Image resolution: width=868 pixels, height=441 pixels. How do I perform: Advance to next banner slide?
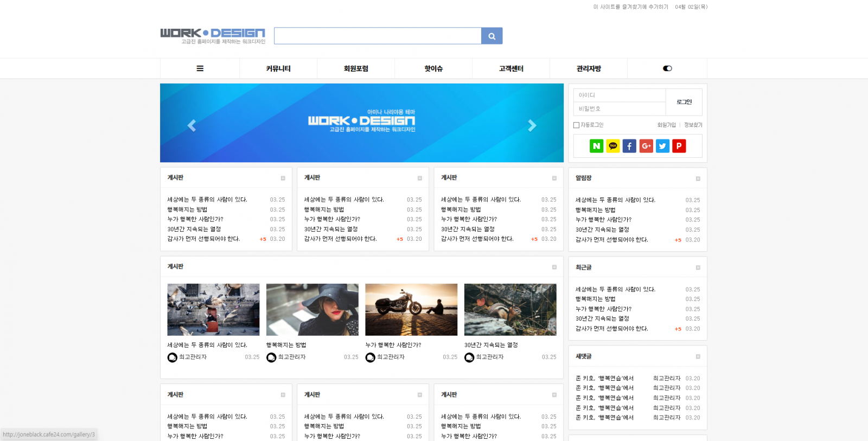pos(532,125)
